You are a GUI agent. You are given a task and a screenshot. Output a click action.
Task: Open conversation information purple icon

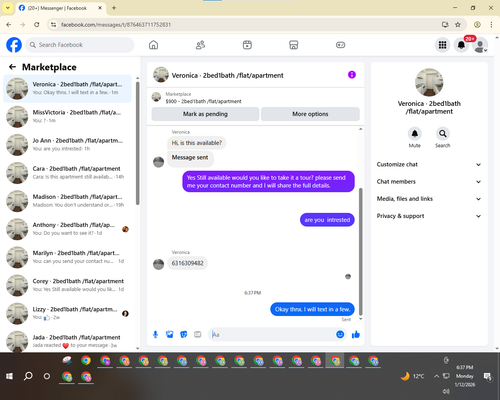point(352,75)
